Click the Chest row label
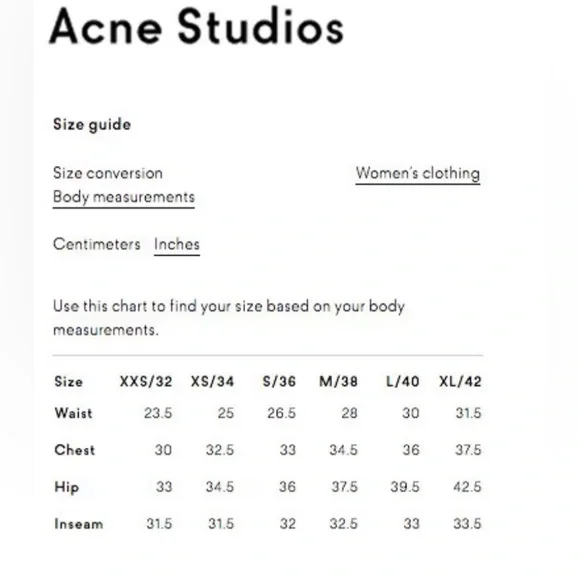The width and height of the screenshot is (580, 580). (x=74, y=450)
